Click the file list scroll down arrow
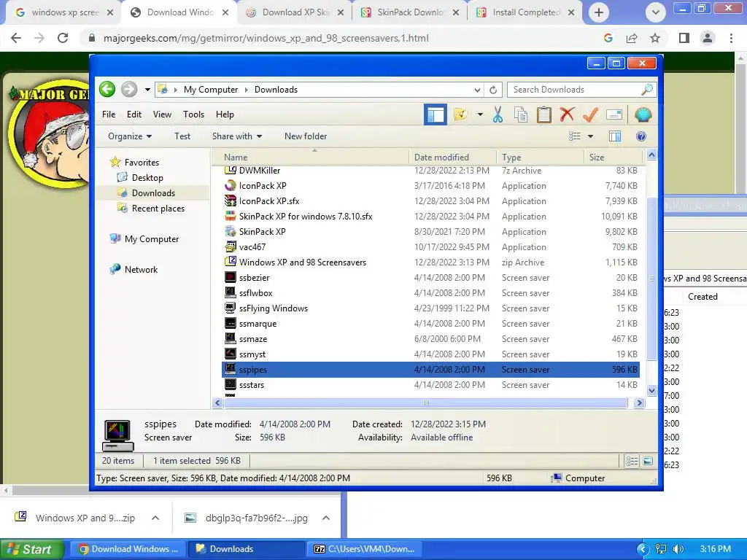The image size is (747, 560). (x=651, y=391)
